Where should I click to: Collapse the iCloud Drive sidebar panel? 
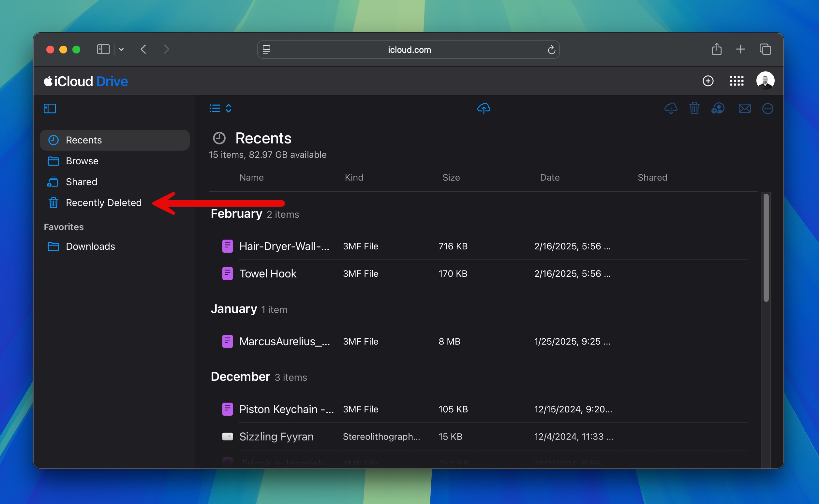click(x=50, y=108)
